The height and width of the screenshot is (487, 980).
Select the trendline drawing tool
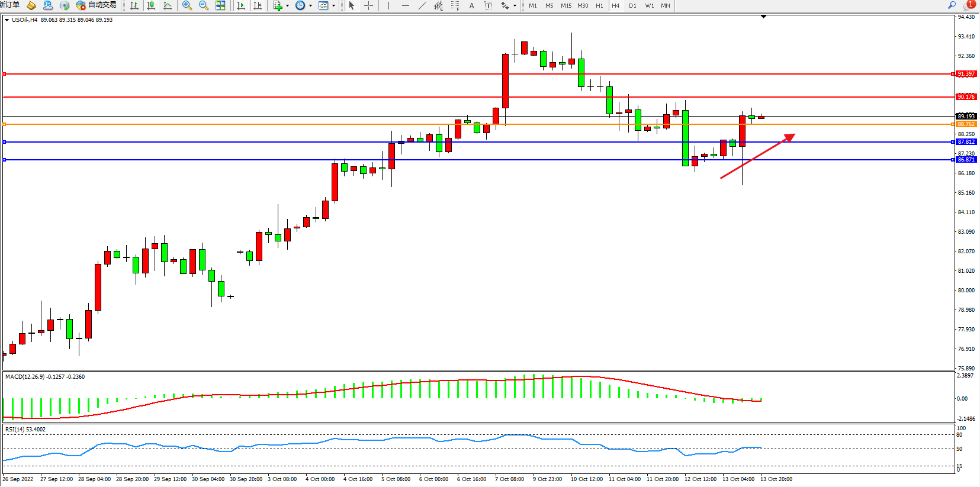tap(422, 6)
